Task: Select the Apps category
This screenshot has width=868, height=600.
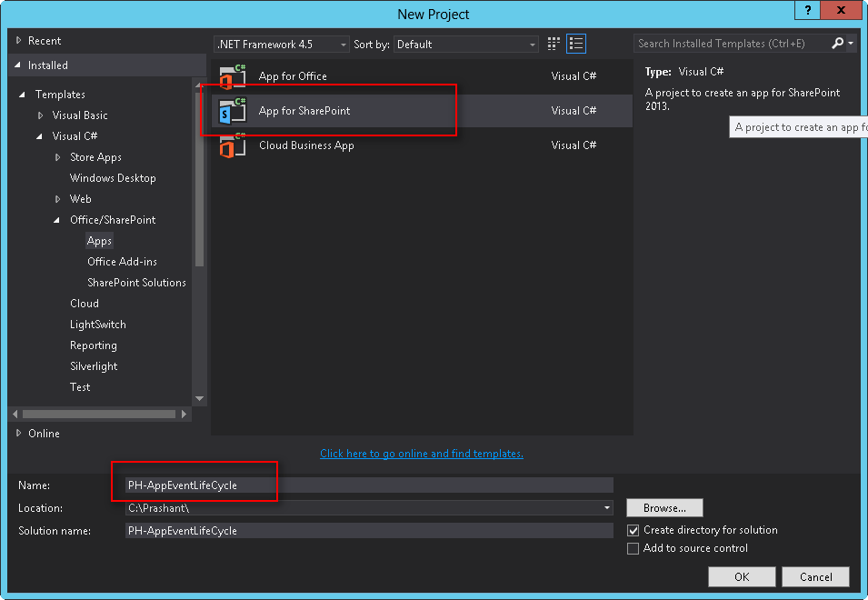Action: pyautogui.click(x=100, y=241)
